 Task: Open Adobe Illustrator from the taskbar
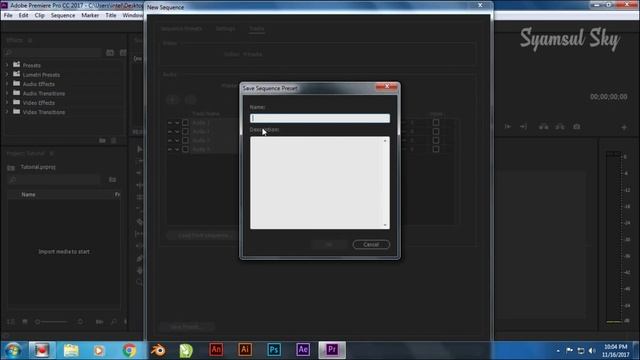(245, 350)
